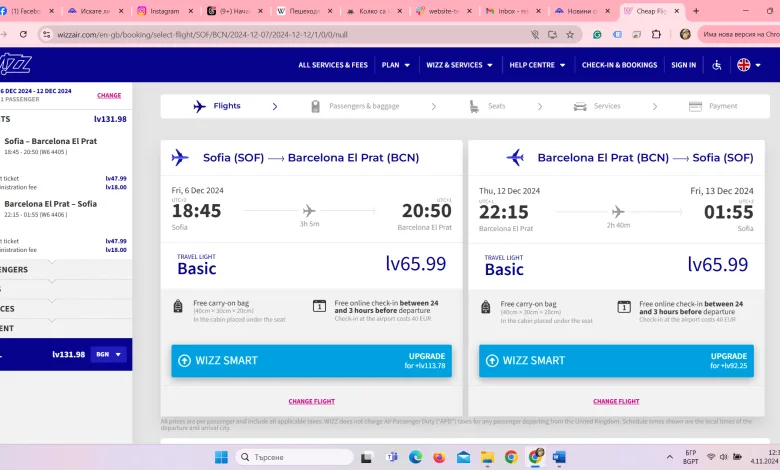
Task: Open Microsoft Teams from the taskbar
Action: pyautogui.click(x=391, y=457)
